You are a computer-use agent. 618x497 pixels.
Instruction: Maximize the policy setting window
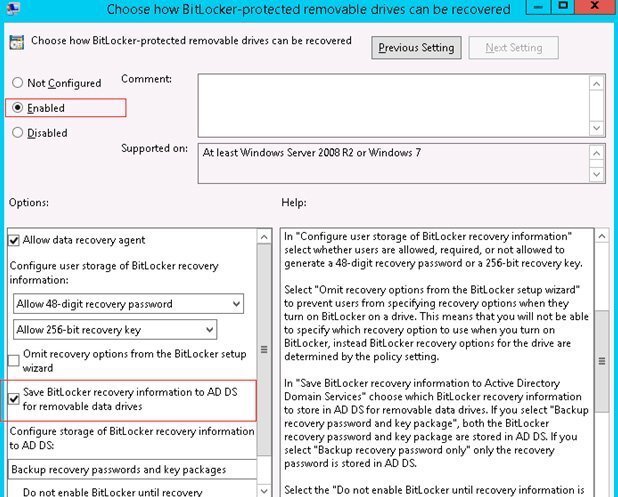pos(563,6)
